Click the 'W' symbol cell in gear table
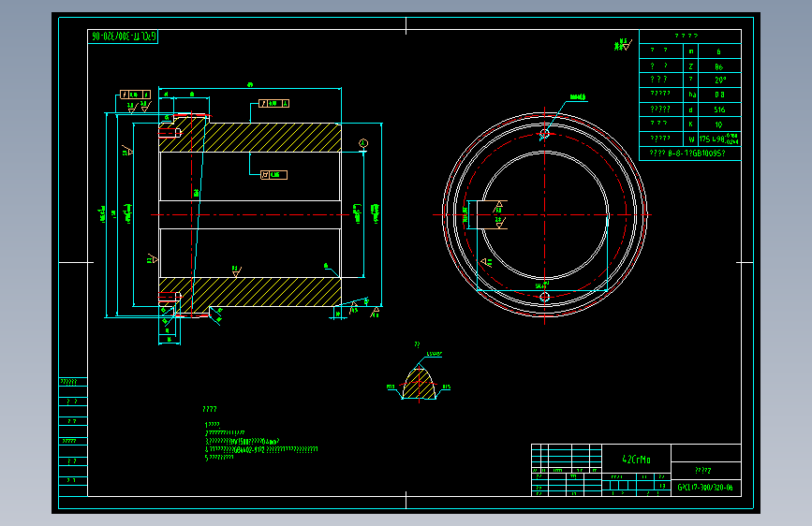 (691, 139)
